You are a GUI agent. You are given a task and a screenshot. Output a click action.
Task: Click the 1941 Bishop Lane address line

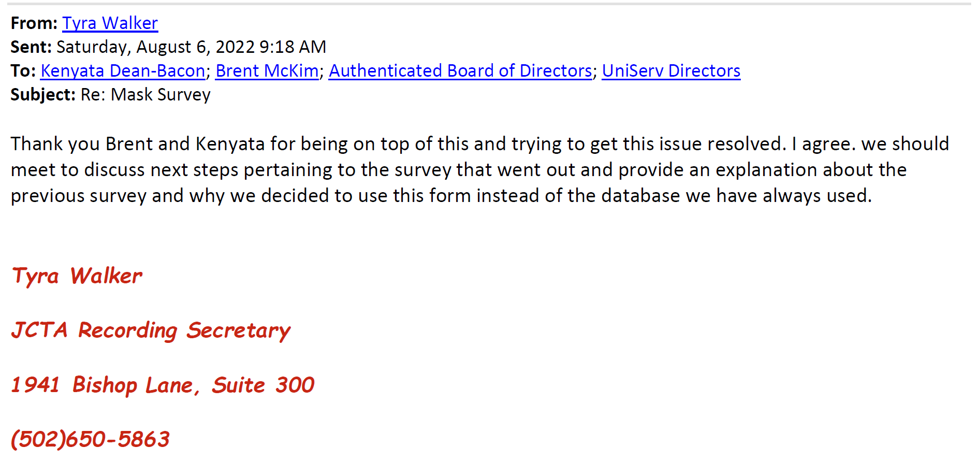163,385
